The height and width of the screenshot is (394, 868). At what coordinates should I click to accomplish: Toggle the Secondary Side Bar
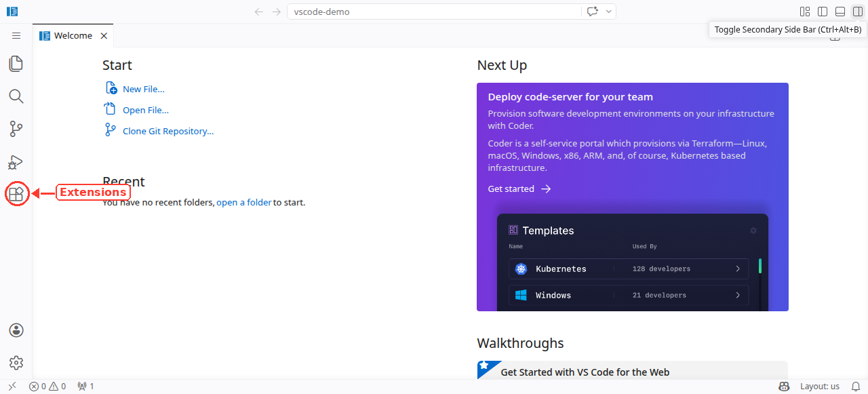[x=858, y=12]
